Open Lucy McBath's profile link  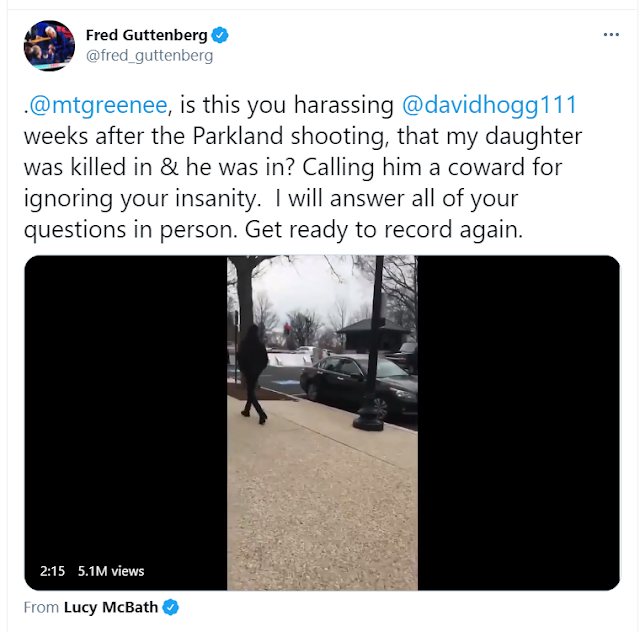pyautogui.click(x=111, y=607)
